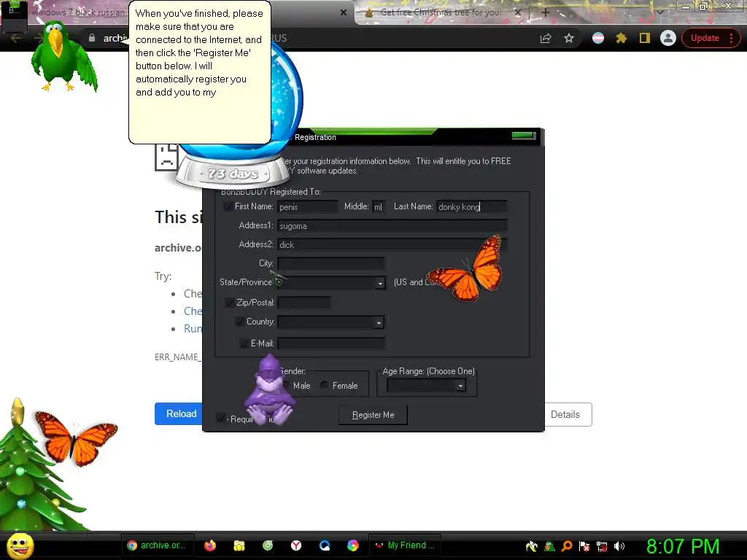Open the file explorer taskbar icon
This screenshot has height=560, width=747.
[x=239, y=545]
